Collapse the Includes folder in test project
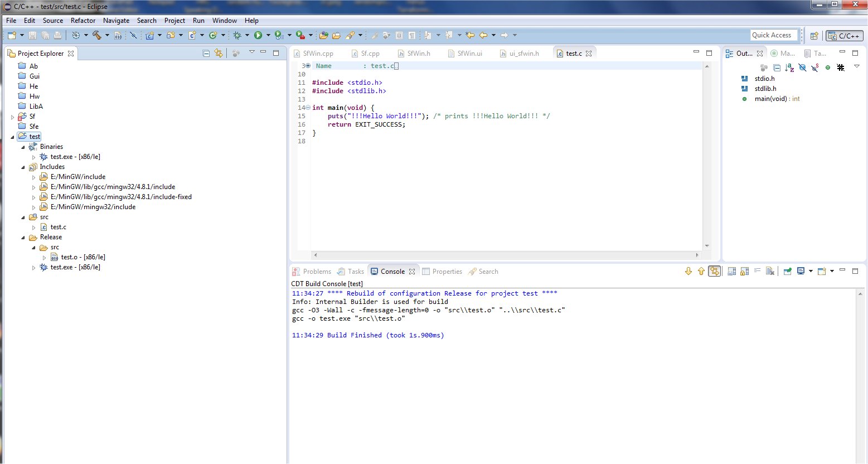The image size is (868, 464). 23,167
